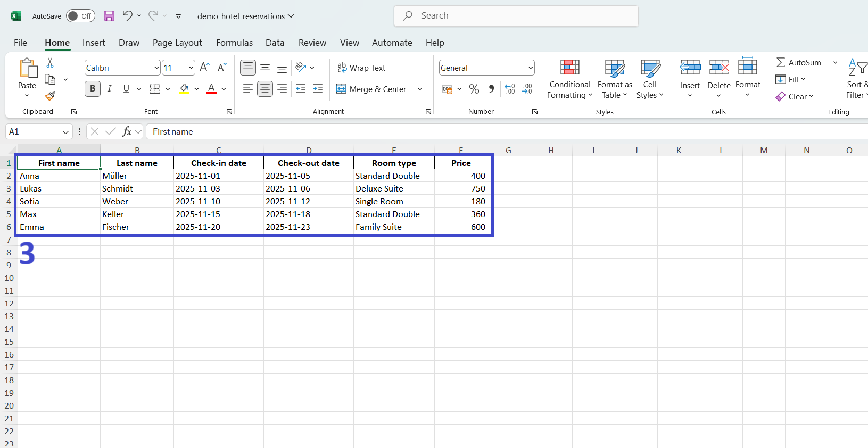Toggle Center horizontal alignment
868x448 pixels.
pos(265,89)
